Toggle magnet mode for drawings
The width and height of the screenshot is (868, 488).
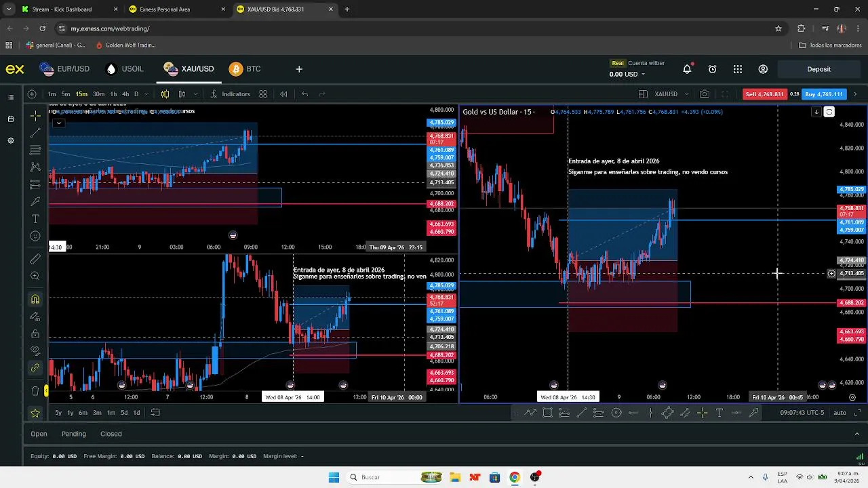(35, 299)
